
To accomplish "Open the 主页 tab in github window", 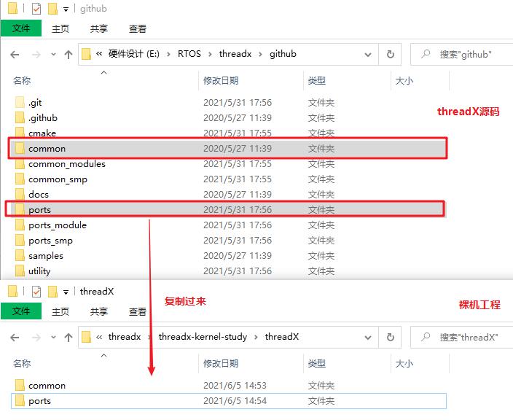I will 60,29.
